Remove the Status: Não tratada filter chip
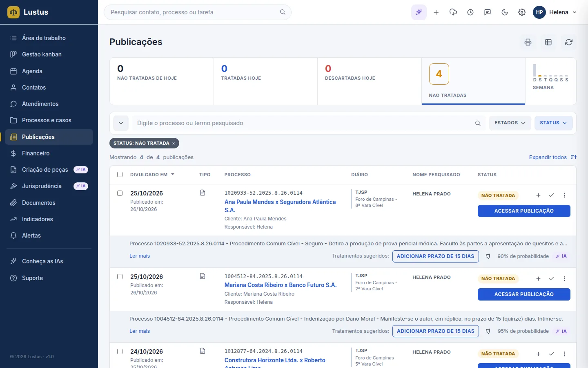The height and width of the screenshot is (368, 588). coord(174,144)
